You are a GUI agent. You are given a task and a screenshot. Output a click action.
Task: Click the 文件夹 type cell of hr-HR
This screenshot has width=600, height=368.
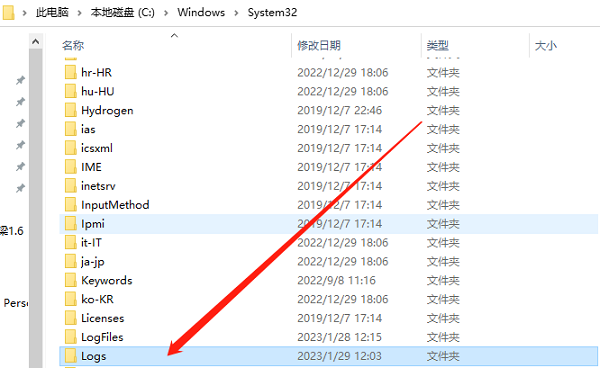(443, 72)
